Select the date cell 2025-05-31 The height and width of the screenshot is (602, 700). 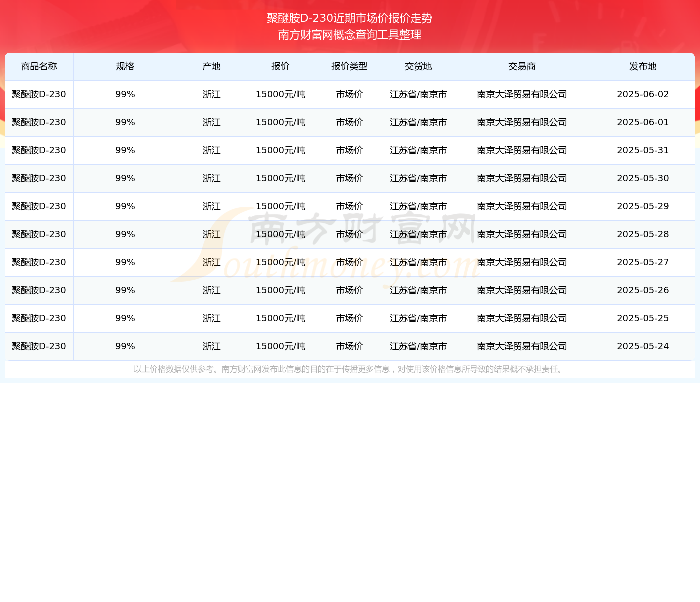pyautogui.click(x=643, y=150)
